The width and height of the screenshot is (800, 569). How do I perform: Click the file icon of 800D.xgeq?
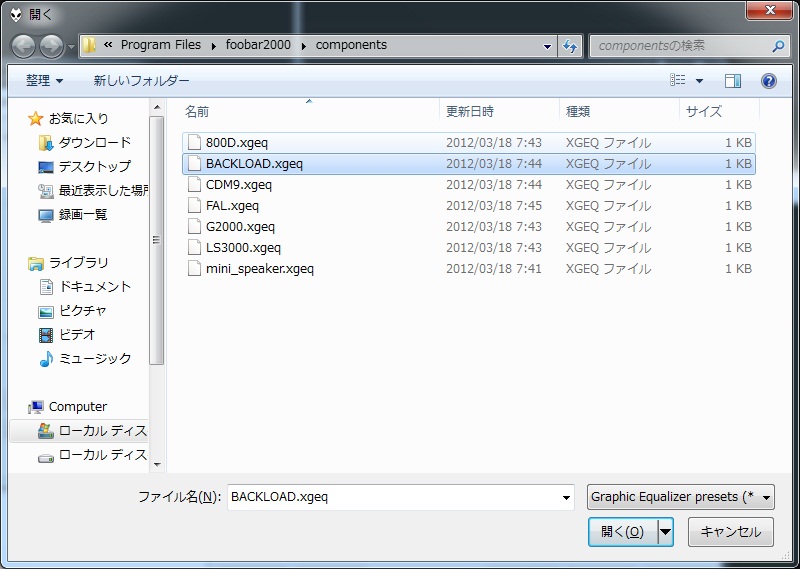tap(194, 142)
